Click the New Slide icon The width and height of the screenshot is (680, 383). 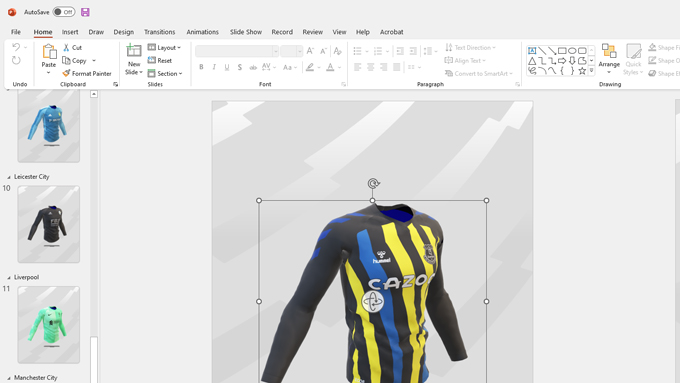pyautogui.click(x=134, y=51)
